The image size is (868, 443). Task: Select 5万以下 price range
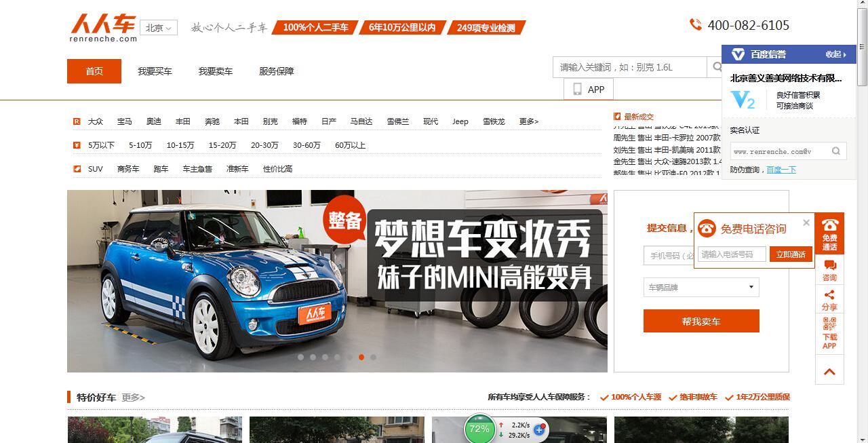coord(101,145)
